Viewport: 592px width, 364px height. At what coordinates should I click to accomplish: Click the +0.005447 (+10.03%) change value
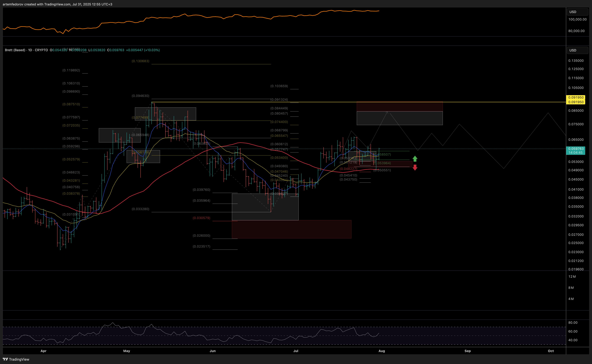point(143,50)
